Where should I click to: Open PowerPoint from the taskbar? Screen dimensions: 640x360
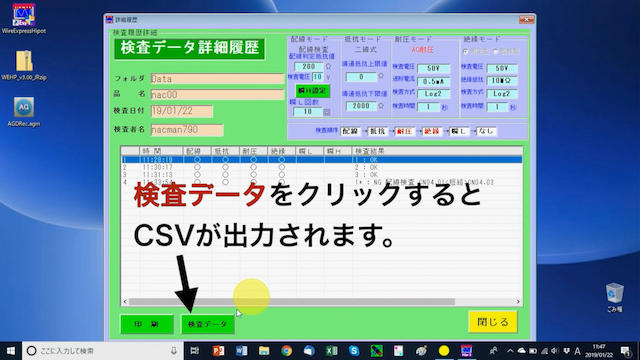point(218,351)
